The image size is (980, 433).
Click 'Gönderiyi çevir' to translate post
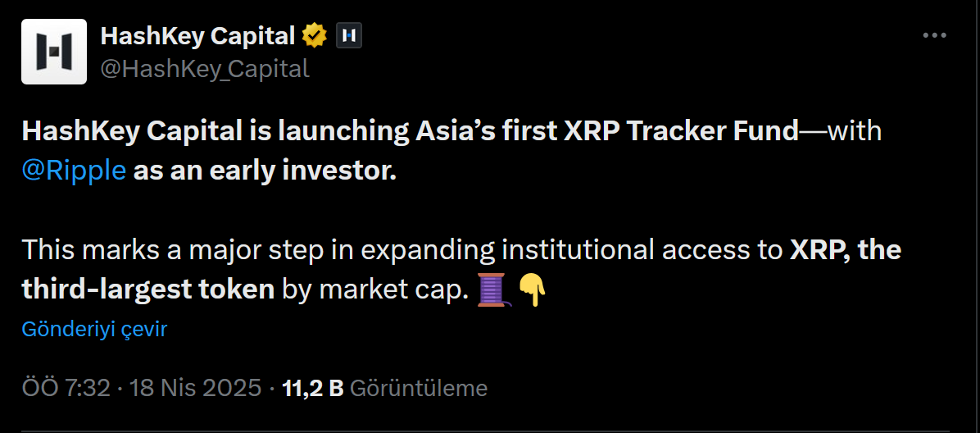coord(94,329)
